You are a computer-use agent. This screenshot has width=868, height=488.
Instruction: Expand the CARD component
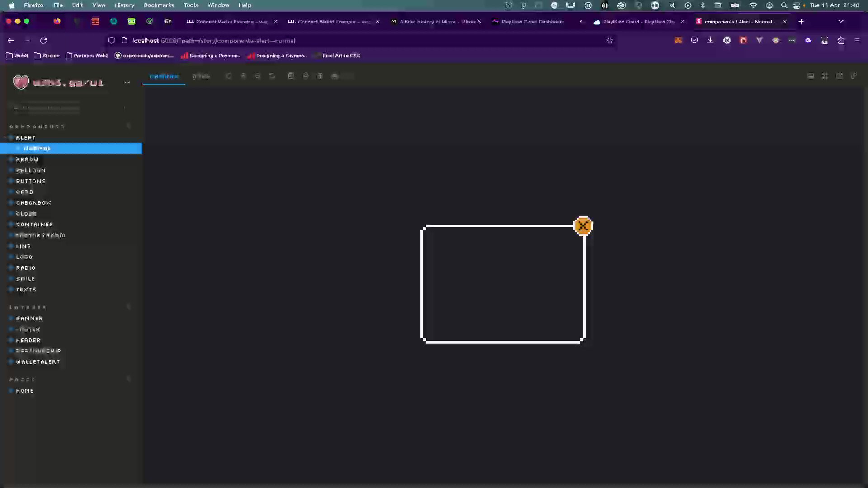click(24, 192)
